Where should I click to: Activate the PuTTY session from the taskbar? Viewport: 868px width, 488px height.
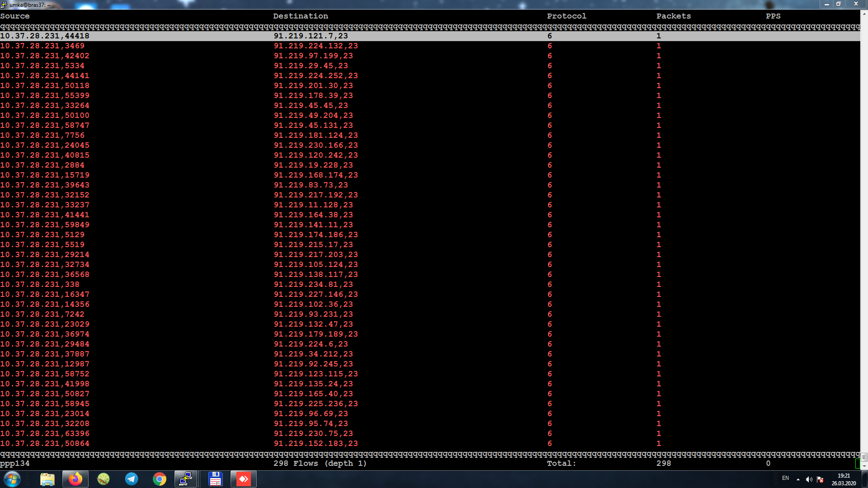(x=186, y=479)
